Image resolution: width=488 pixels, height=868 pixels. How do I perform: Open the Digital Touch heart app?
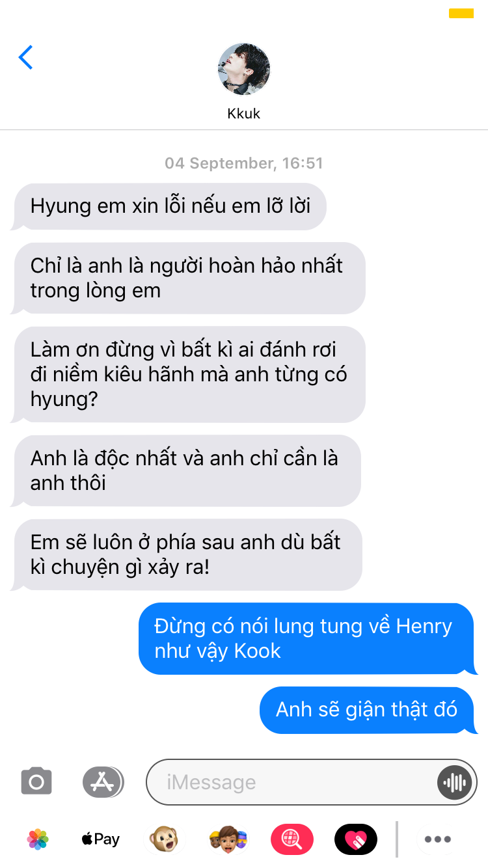[x=356, y=839]
